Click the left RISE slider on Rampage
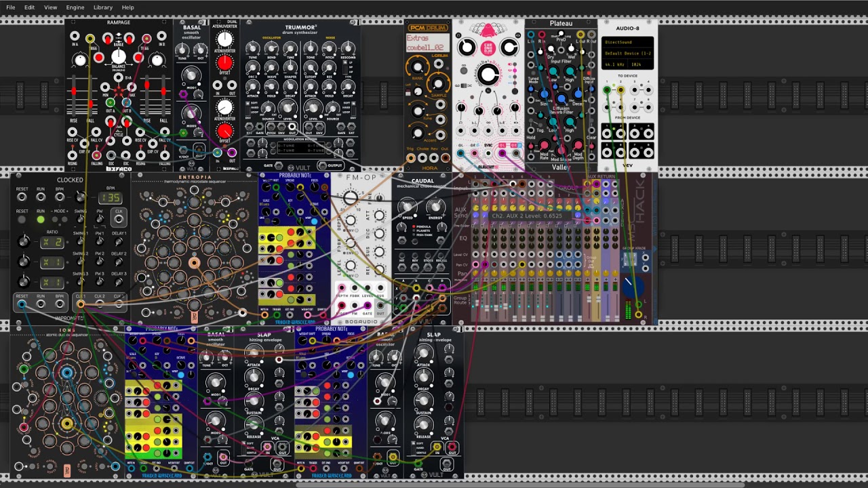868x488 pixels. coord(73,95)
